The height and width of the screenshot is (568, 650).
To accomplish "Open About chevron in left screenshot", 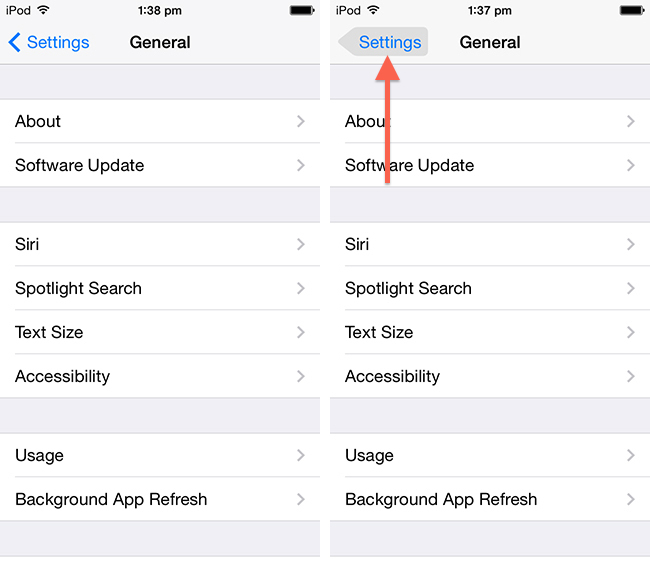I will click(301, 121).
